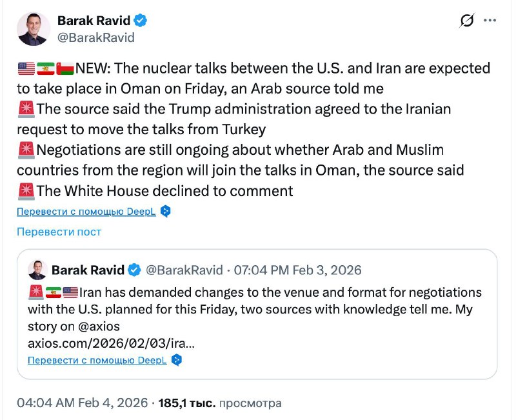Click the DeepL translate link under main post

pos(86,212)
